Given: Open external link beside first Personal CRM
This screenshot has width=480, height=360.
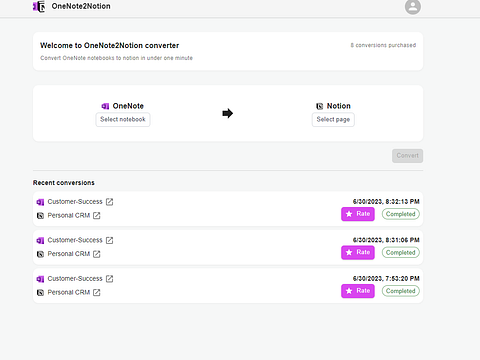Looking at the screenshot, I should [97, 216].
